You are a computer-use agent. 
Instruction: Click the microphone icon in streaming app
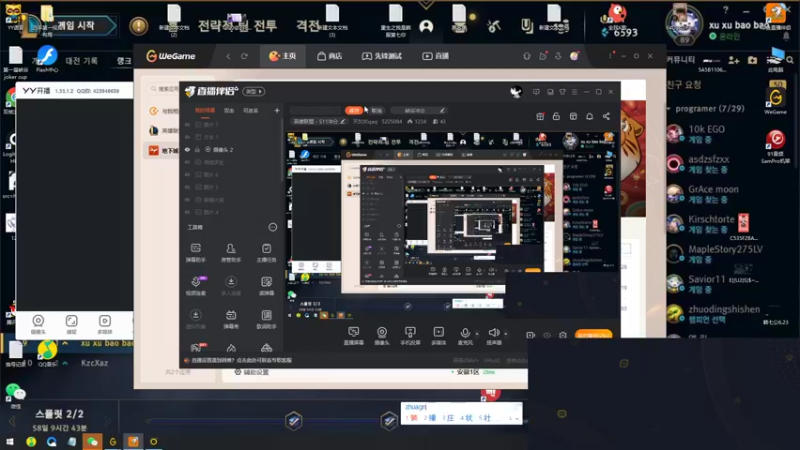click(465, 333)
